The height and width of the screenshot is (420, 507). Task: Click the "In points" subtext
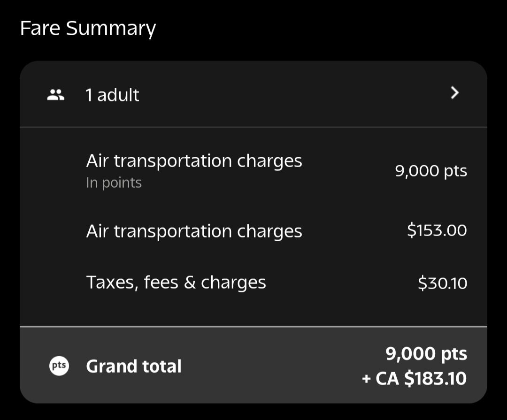[114, 183]
